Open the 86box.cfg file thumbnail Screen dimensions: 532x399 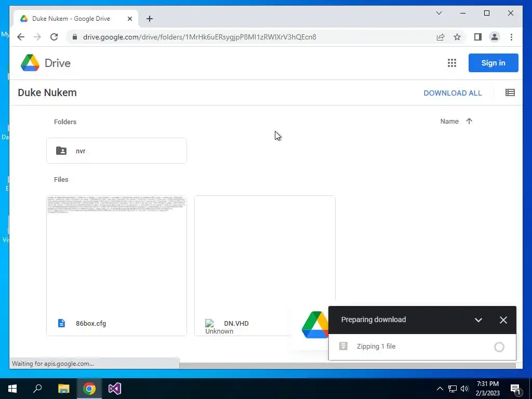click(x=116, y=253)
